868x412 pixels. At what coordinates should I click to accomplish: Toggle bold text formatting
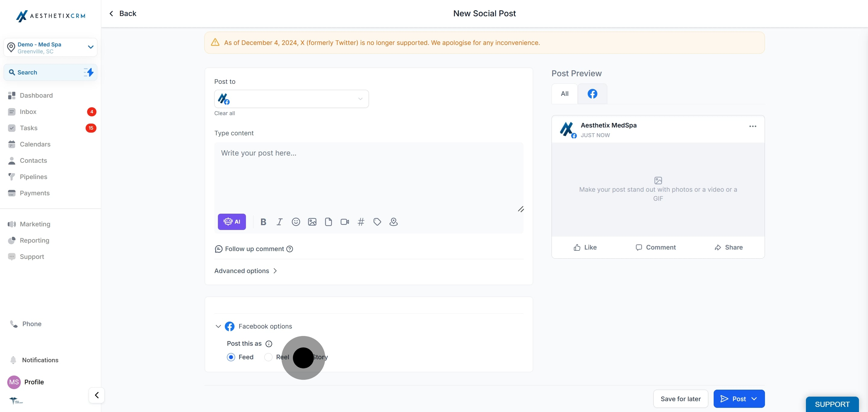point(263,222)
